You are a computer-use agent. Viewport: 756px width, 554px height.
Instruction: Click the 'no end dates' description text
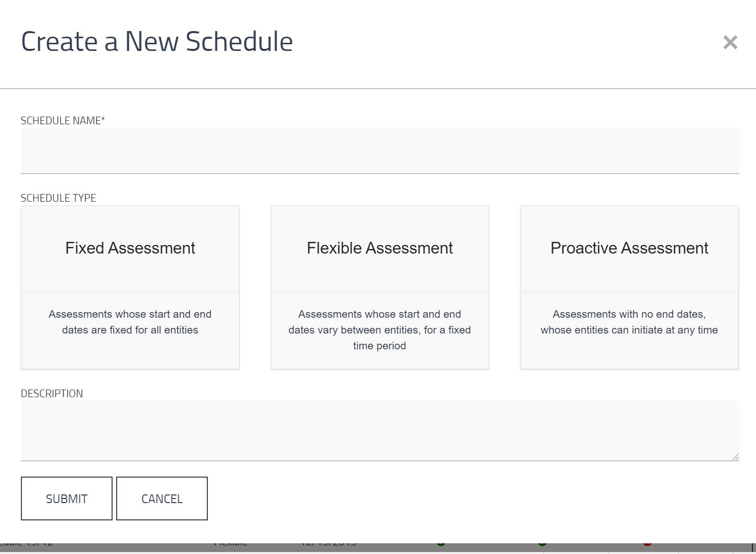tap(629, 322)
